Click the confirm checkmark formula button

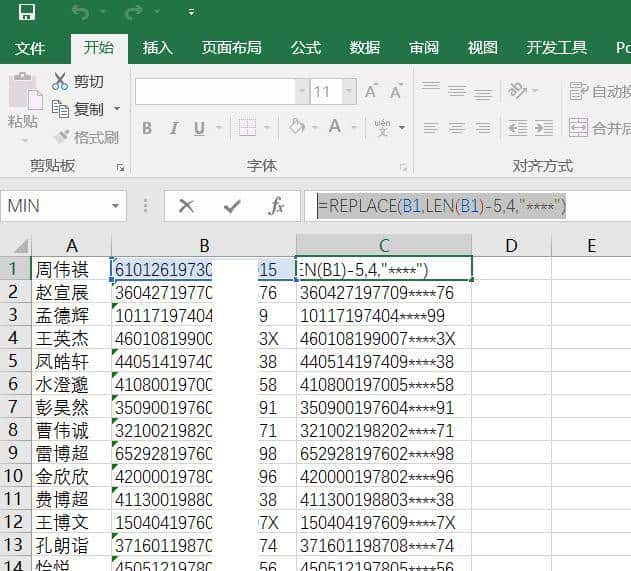(232, 206)
